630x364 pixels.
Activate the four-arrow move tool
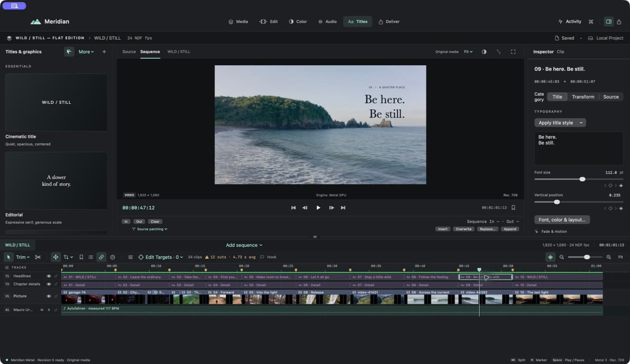pos(55,257)
